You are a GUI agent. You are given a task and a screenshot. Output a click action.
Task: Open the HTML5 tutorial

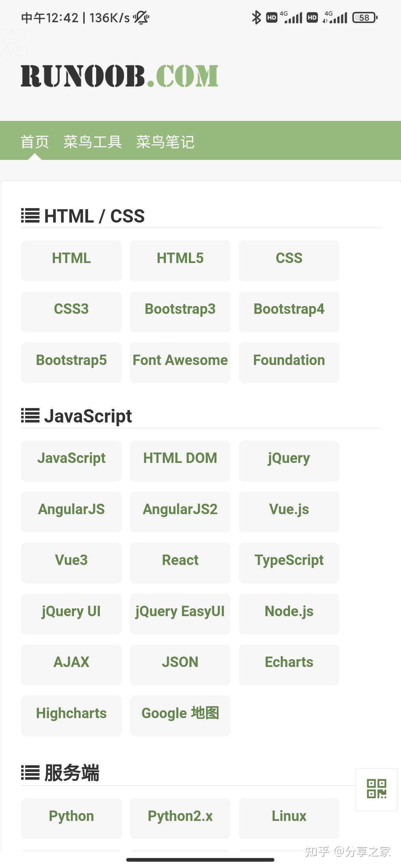tap(180, 258)
